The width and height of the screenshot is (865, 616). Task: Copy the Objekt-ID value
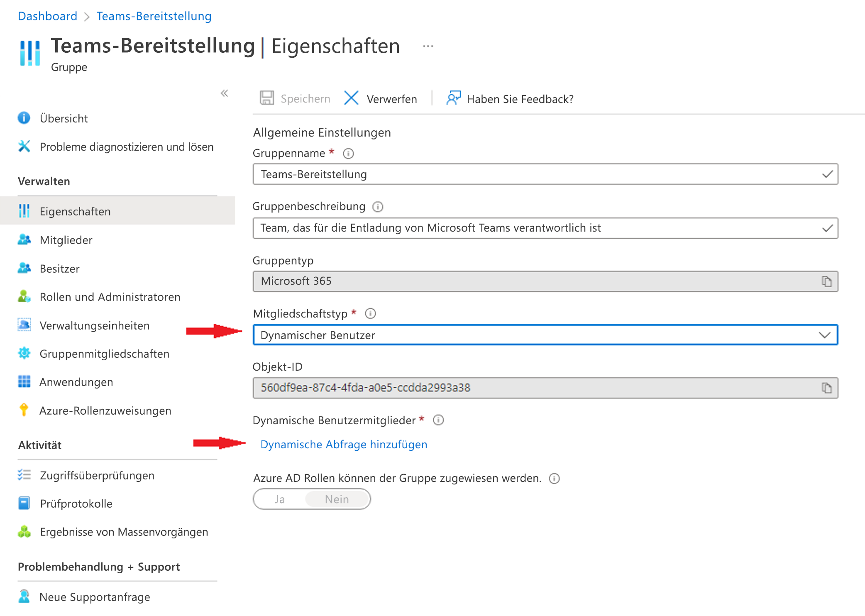(x=826, y=388)
